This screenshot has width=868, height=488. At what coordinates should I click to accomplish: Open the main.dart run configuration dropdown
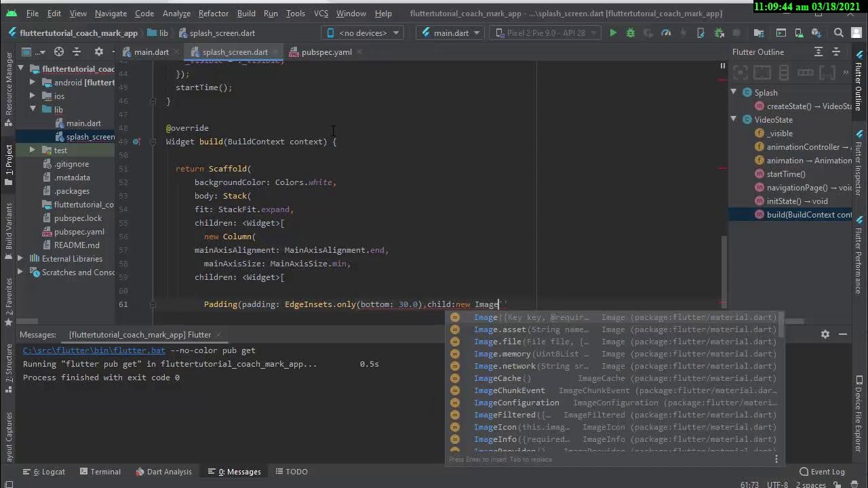pyautogui.click(x=450, y=33)
